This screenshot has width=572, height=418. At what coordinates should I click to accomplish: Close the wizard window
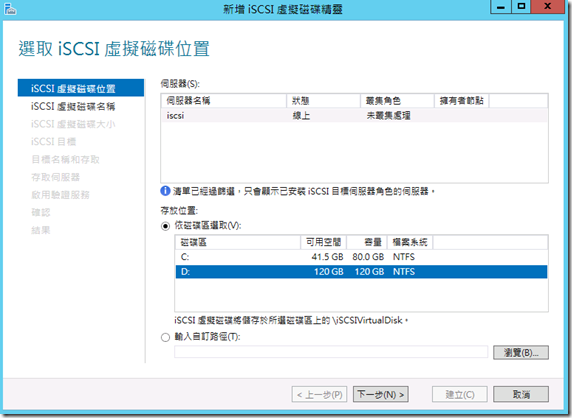548,7
